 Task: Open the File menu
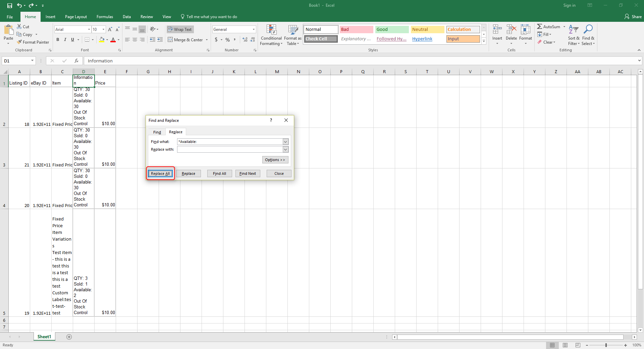(x=10, y=17)
